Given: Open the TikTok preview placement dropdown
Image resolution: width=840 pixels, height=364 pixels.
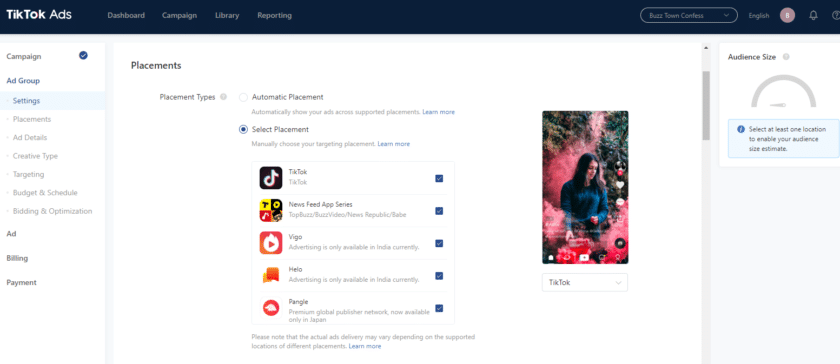Looking at the screenshot, I should [x=584, y=283].
